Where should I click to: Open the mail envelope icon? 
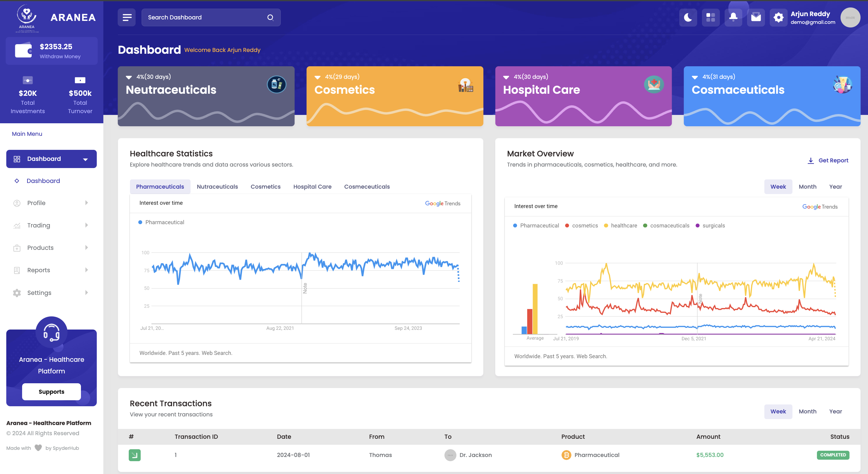(756, 18)
